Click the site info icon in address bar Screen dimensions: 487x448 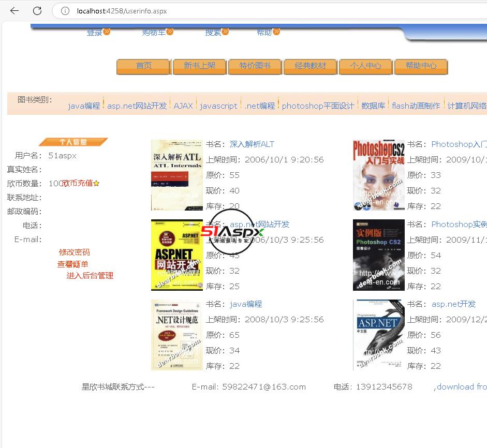(65, 11)
